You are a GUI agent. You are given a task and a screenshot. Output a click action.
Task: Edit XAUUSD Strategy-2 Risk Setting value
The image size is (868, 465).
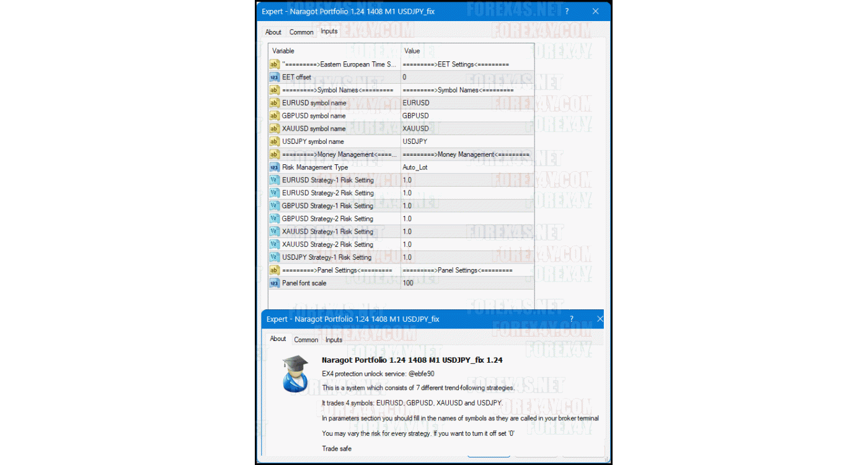pos(466,244)
